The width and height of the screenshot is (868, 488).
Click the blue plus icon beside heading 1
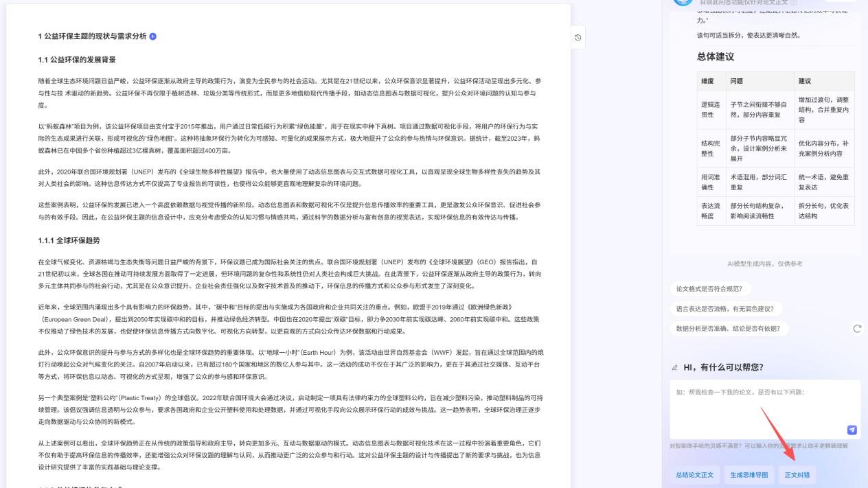click(x=153, y=36)
